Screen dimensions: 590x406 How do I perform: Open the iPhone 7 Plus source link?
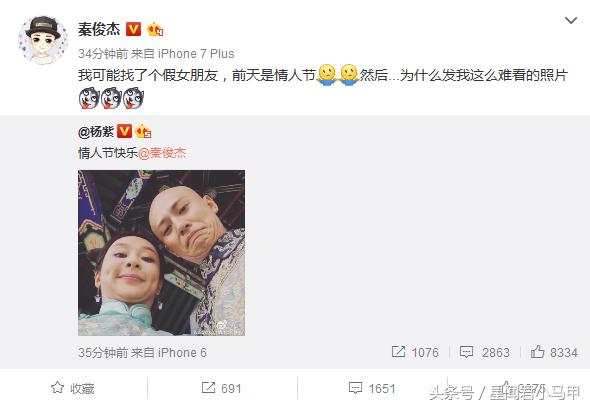coord(196,54)
